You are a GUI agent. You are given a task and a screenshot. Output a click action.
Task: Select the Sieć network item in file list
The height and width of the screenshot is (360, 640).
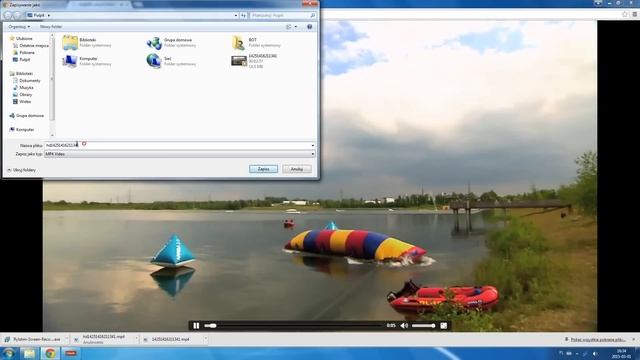pyautogui.click(x=171, y=61)
